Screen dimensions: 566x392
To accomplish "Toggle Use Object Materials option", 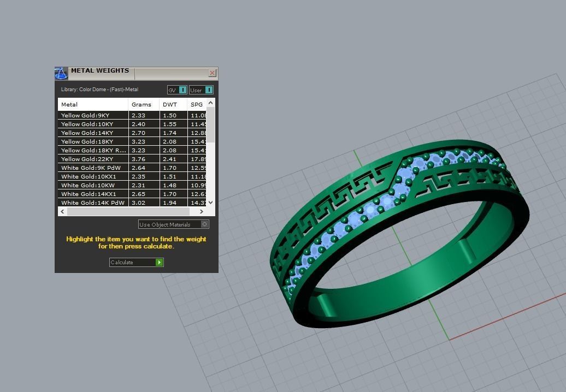I will click(x=173, y=224).
